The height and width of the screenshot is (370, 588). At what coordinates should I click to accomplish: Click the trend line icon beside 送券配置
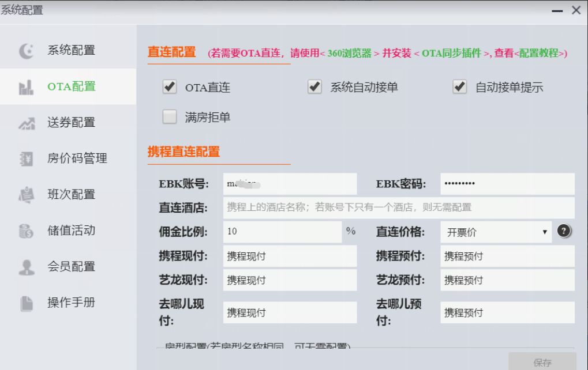coord(23,123)
